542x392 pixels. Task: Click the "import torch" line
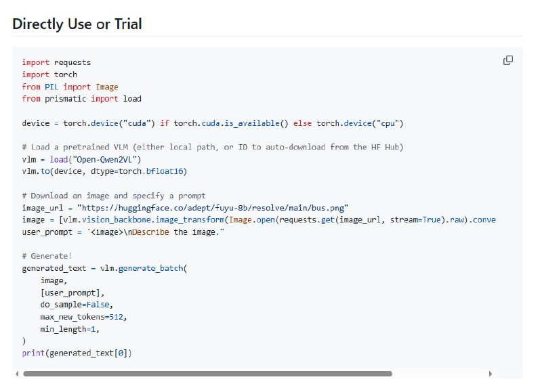click(x=49, y=74)
